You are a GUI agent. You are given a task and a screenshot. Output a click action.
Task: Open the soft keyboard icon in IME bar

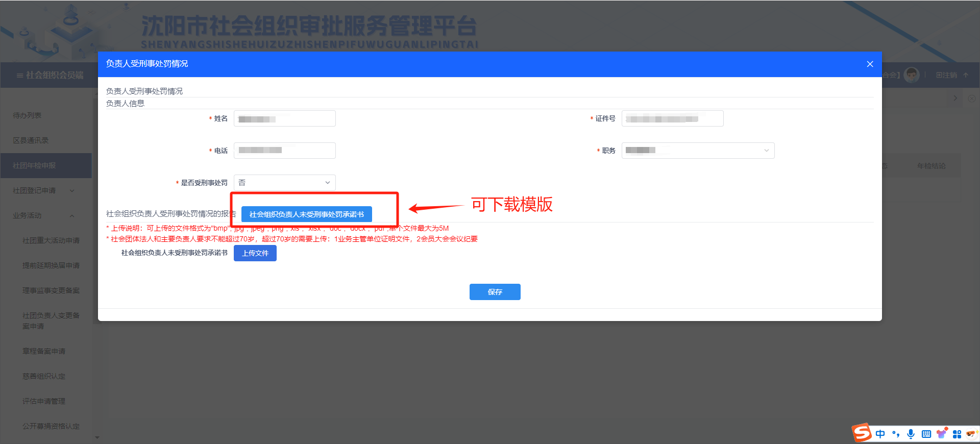point(926,434)
